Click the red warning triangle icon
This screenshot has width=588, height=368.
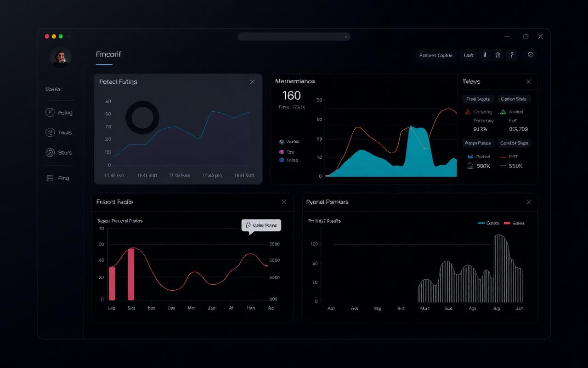click(468, 112)
